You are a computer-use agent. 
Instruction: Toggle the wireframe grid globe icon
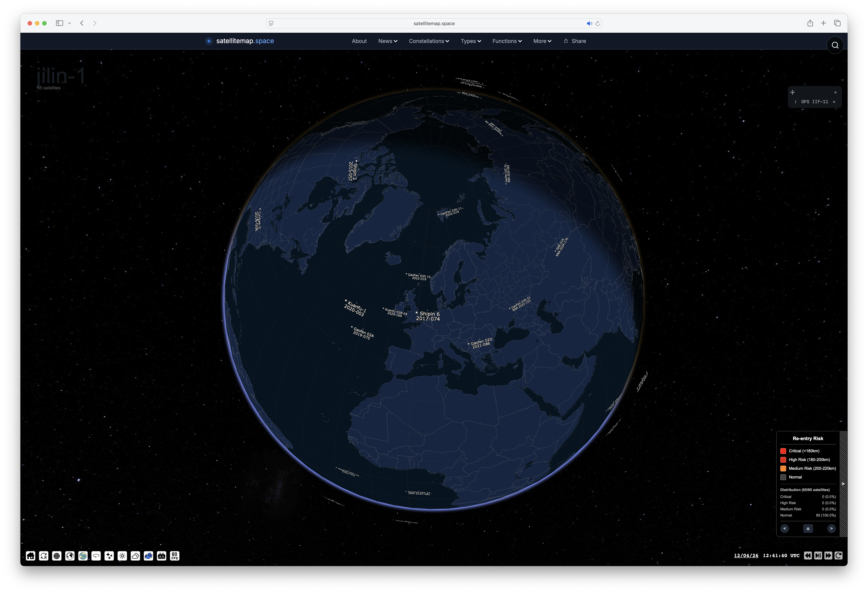tap(57, 556)
